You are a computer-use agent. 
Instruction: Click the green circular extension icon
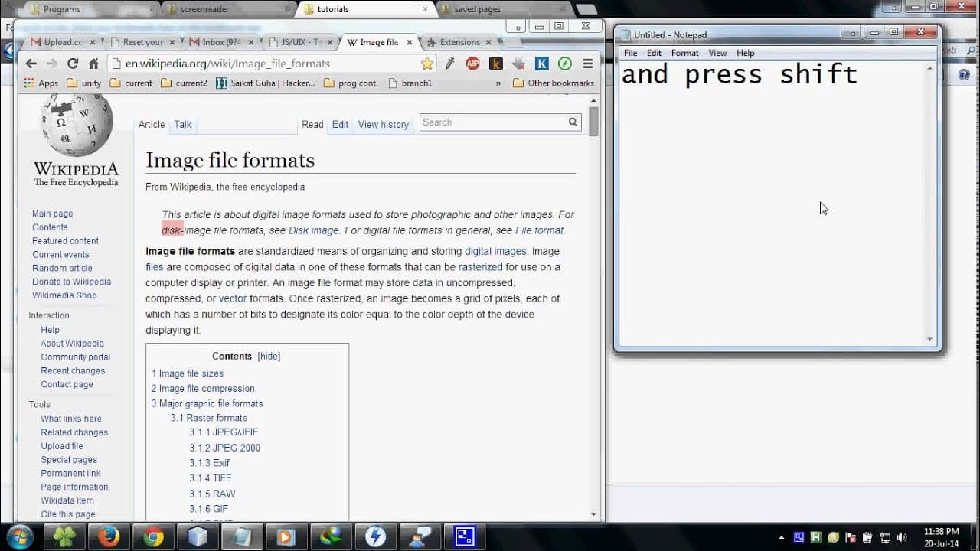[x=564, y=64]
